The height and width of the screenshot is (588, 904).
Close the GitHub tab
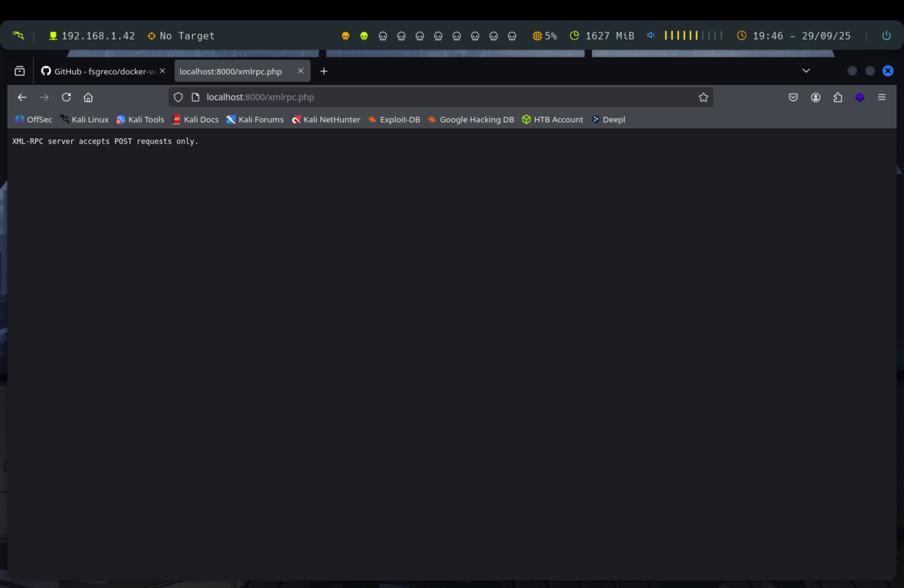(162, 71)
